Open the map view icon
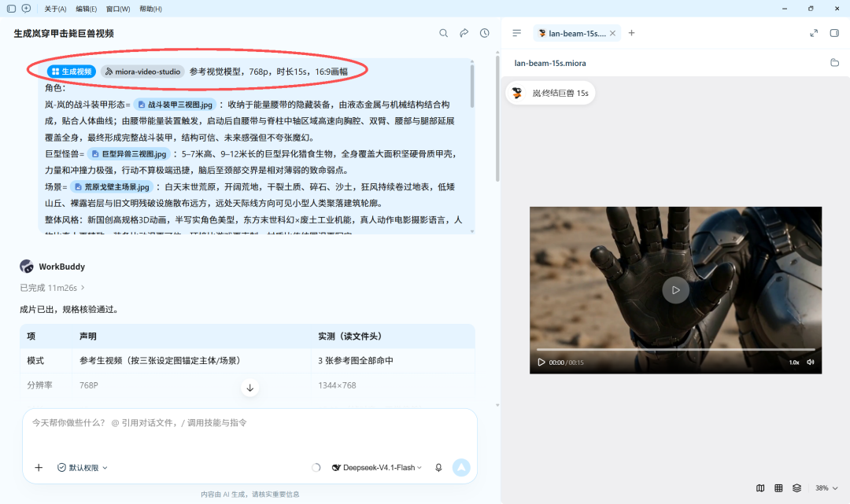Screen dimensions: 850x504 coord(760,487)
